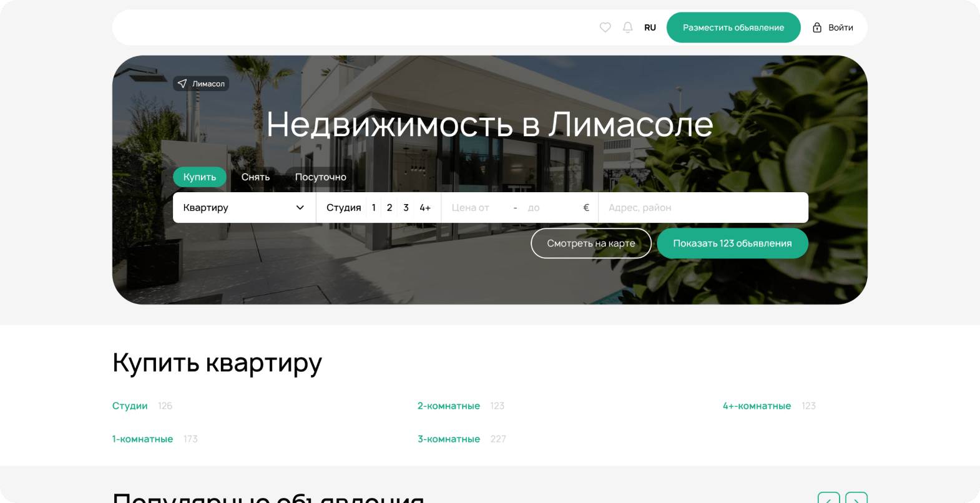Image resolution: width=980 pixels, height=503 pixels.
Task: Click the euro currency symbol
Action: [x=586, y=208]
